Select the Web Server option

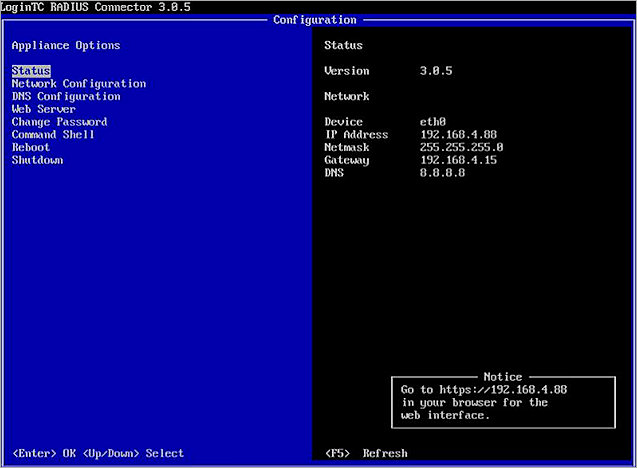tap(44, 109)
